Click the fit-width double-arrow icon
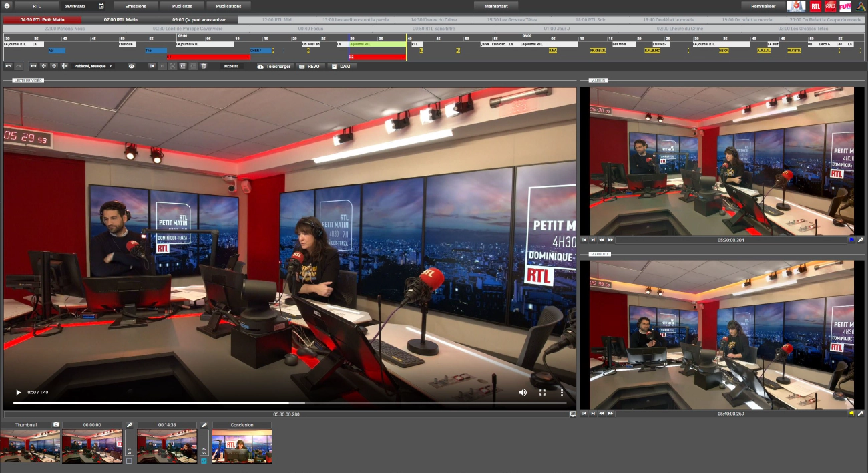868x473 pixels. [x=33, y=66]
